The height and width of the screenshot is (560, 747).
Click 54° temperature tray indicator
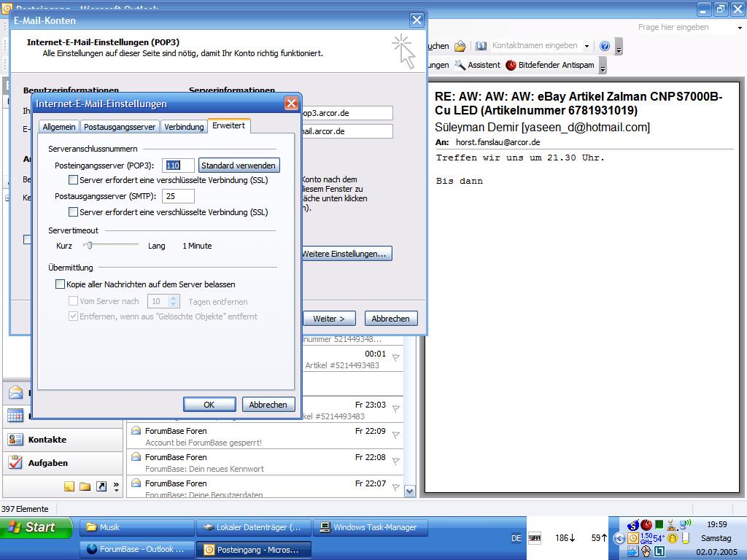(659, 539)
